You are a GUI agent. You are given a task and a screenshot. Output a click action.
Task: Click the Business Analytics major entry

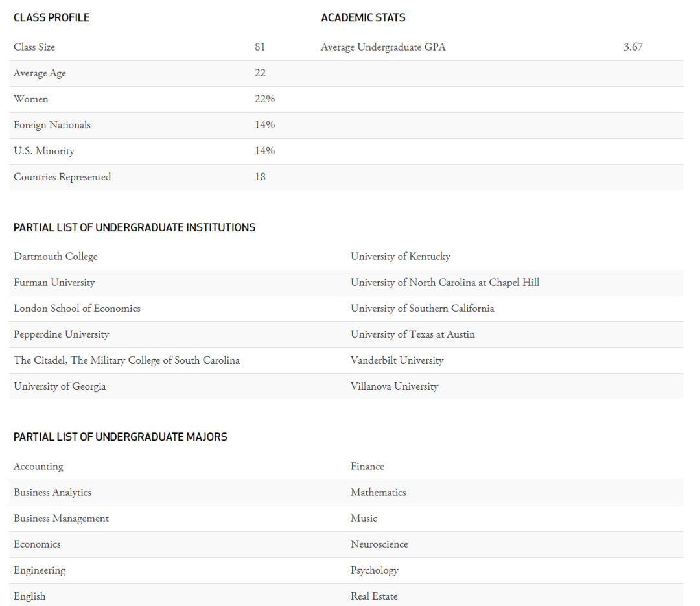[52, 493]
